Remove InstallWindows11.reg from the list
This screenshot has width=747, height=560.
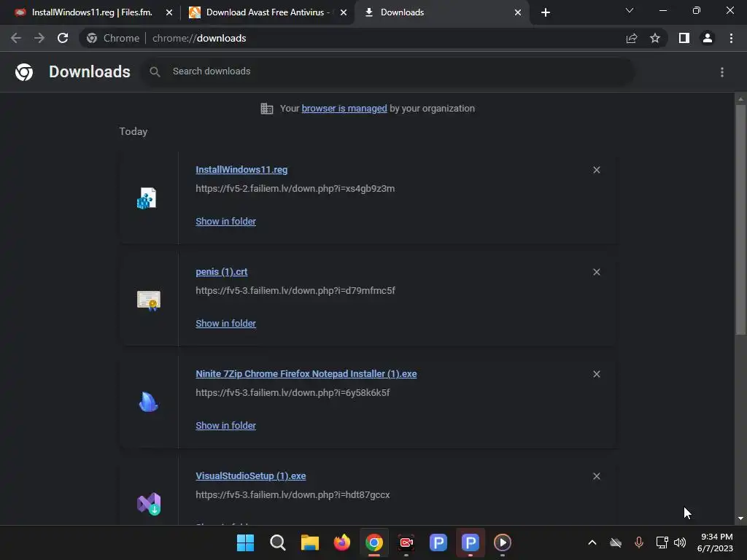pyautogui.click(x=597, y=170)
